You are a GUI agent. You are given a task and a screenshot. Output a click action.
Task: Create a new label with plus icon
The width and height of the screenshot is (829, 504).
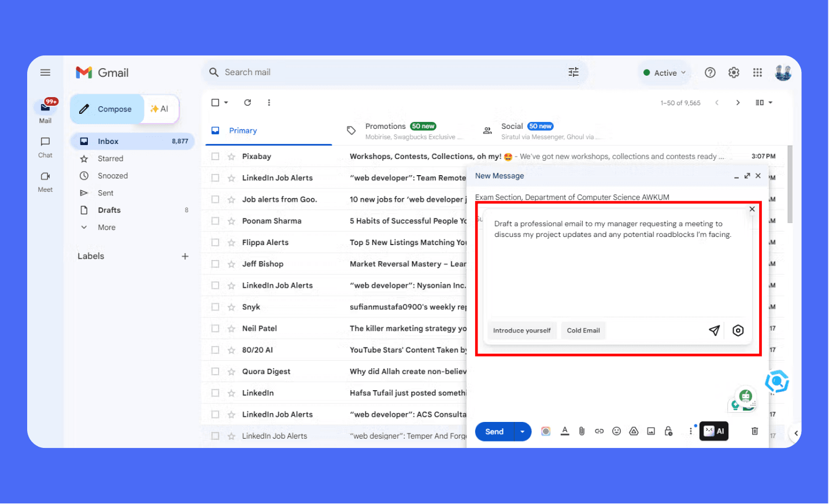pos(185,256)
